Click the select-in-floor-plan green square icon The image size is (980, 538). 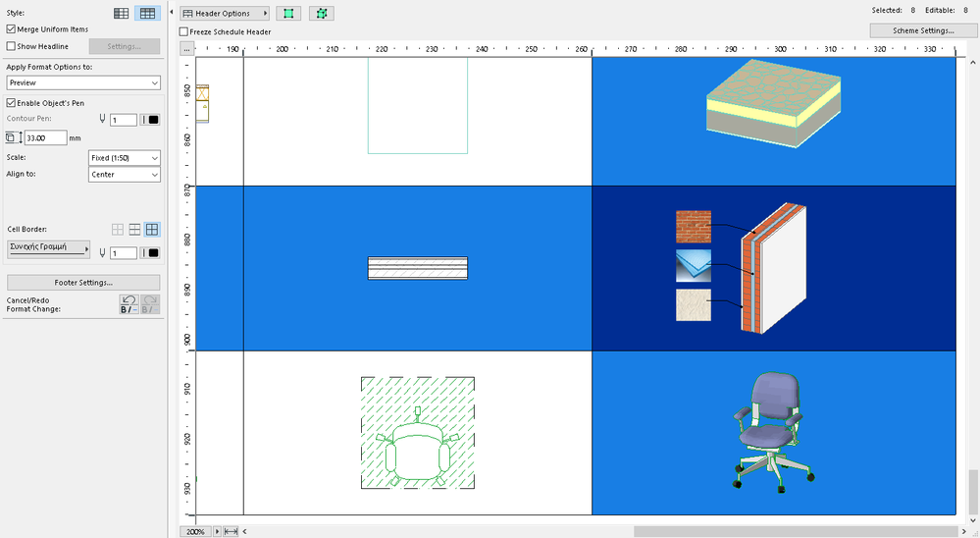tap(288, 14)
